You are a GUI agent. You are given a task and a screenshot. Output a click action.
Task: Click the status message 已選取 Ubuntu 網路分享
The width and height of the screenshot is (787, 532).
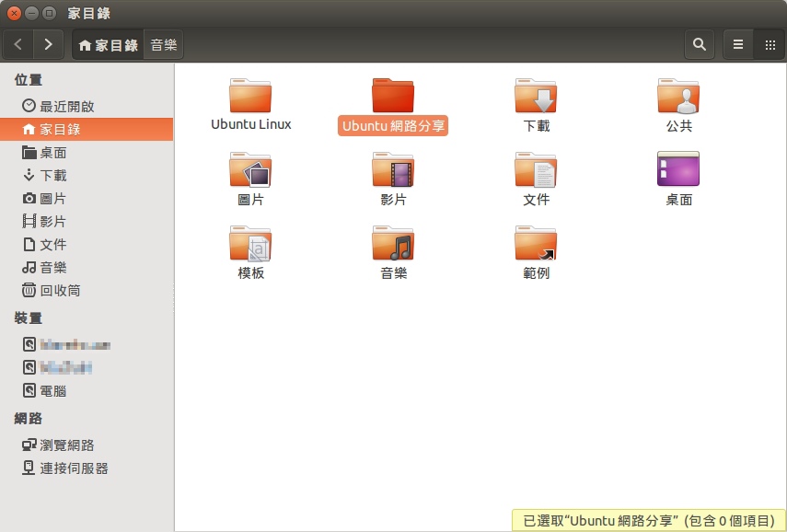point(649,521)
